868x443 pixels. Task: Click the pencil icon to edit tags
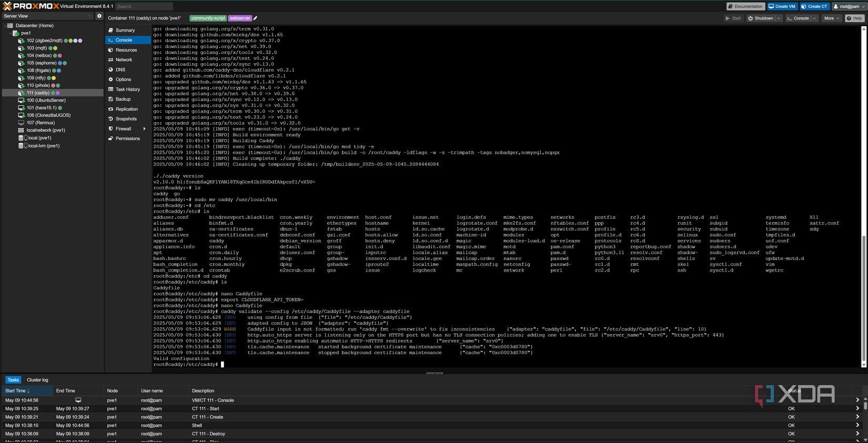256,18
